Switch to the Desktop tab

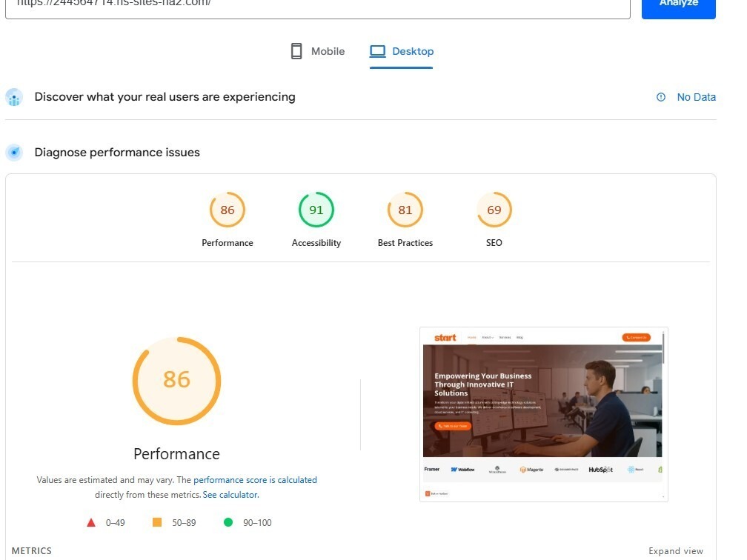(401, 51)
